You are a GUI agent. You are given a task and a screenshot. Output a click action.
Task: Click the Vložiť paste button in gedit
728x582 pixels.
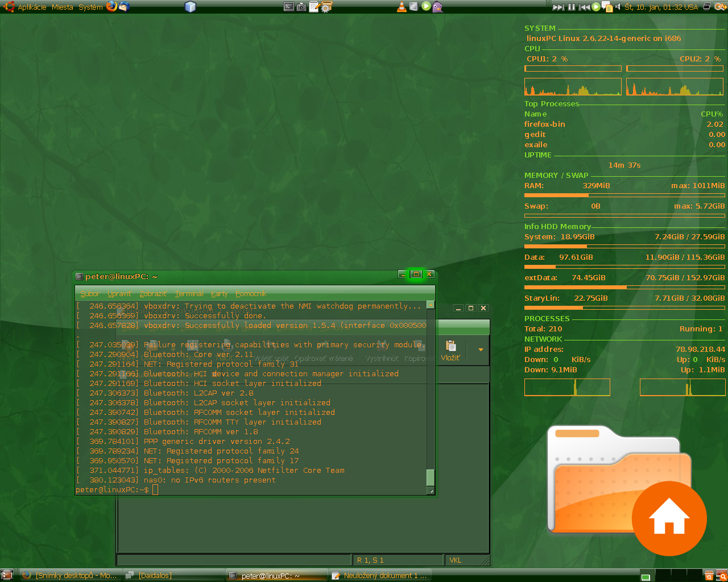pos(450,351)
